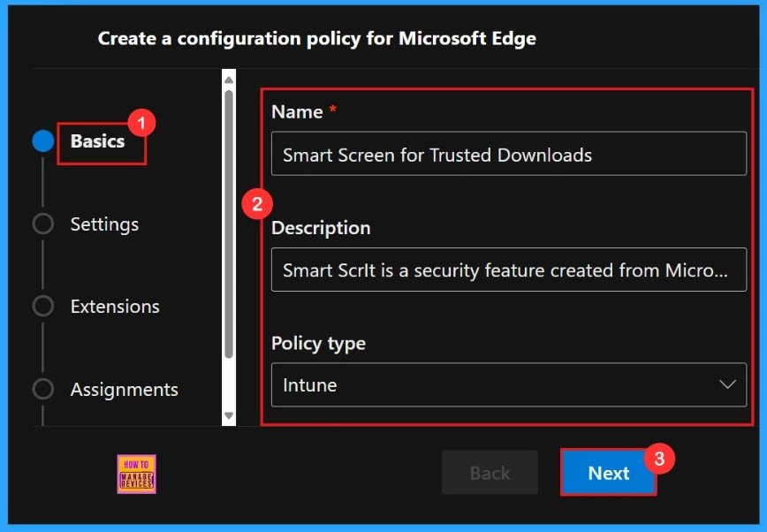
Task: Click into the Name input field
Action: 509,154
